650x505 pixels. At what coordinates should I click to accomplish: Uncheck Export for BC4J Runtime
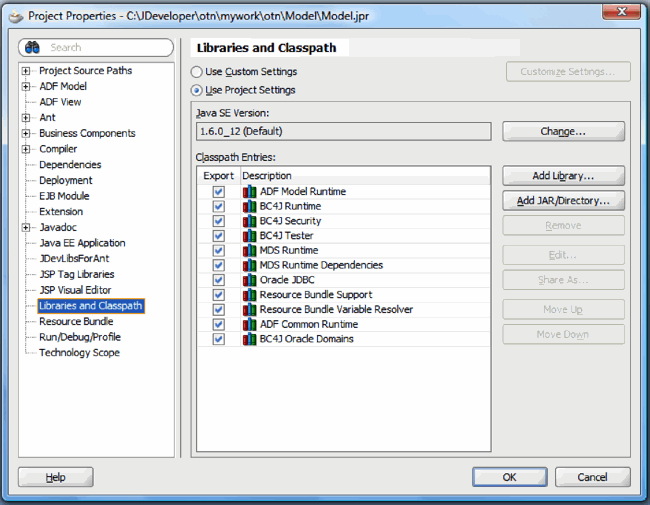[x=219, y=206]
